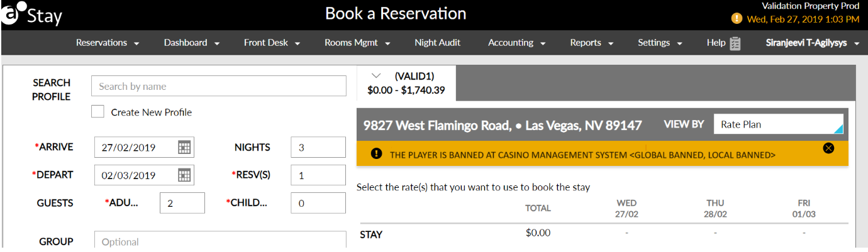The image size is (868, 252).
Task: Open the Reports menu
Action: 592,43
